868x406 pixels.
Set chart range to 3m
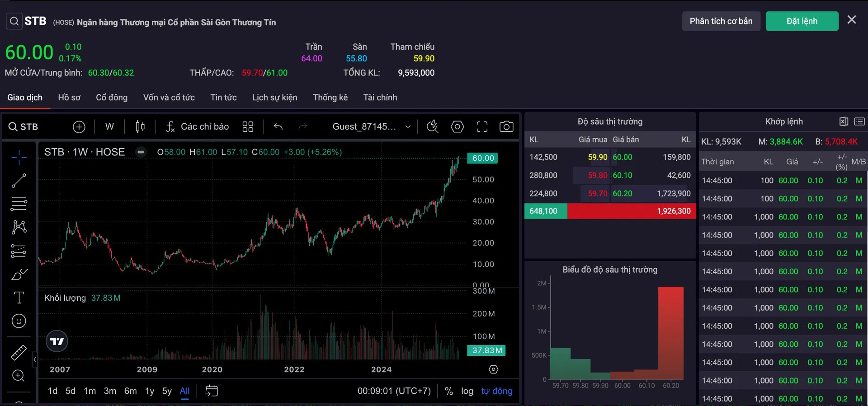coord(110,391)
